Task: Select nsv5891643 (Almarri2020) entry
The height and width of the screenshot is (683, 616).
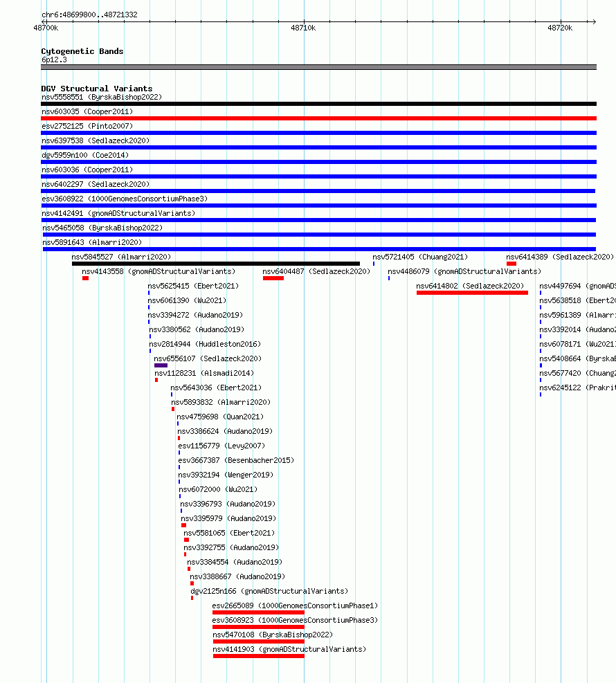Action: [92, 242]
